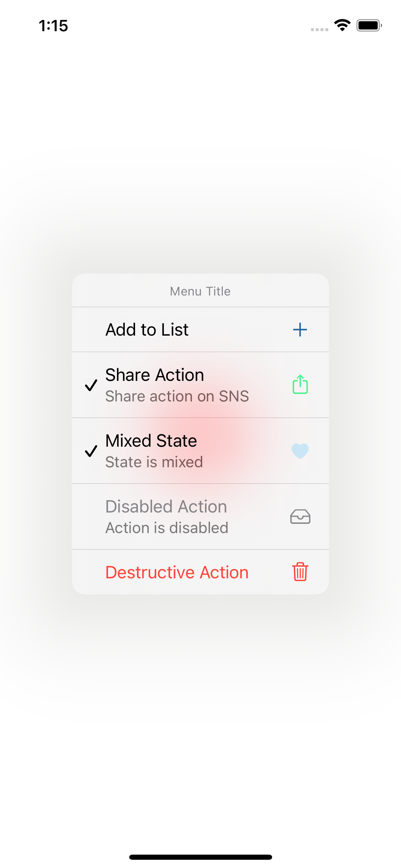
Task: Tap 'State is mixed' description text
Action: click(x=154, y=462)
